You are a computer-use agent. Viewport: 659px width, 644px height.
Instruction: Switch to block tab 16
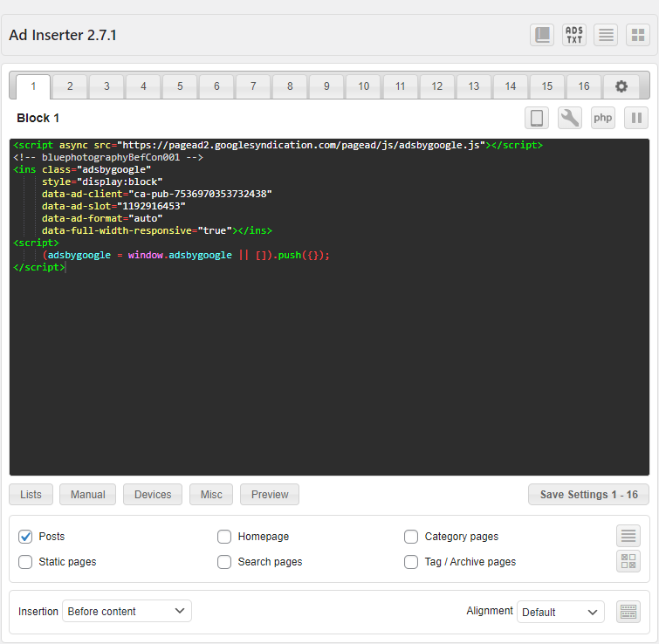[583, 86]
